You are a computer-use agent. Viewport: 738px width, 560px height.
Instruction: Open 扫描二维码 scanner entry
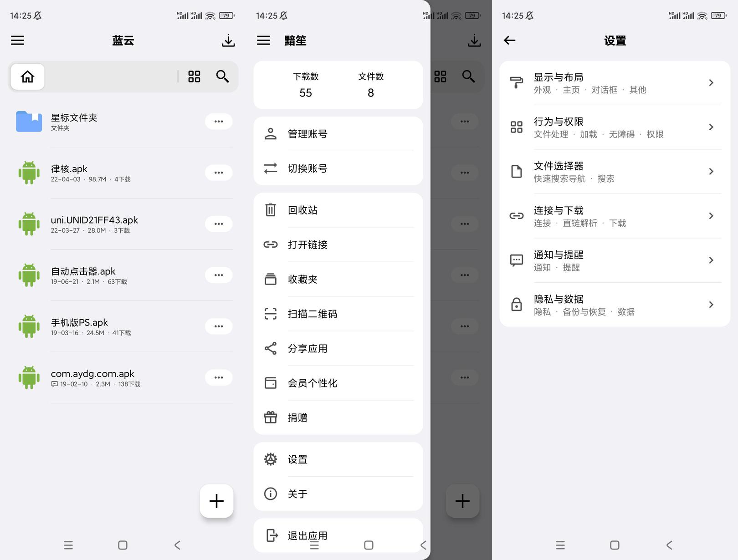click(x=338, y=314)
